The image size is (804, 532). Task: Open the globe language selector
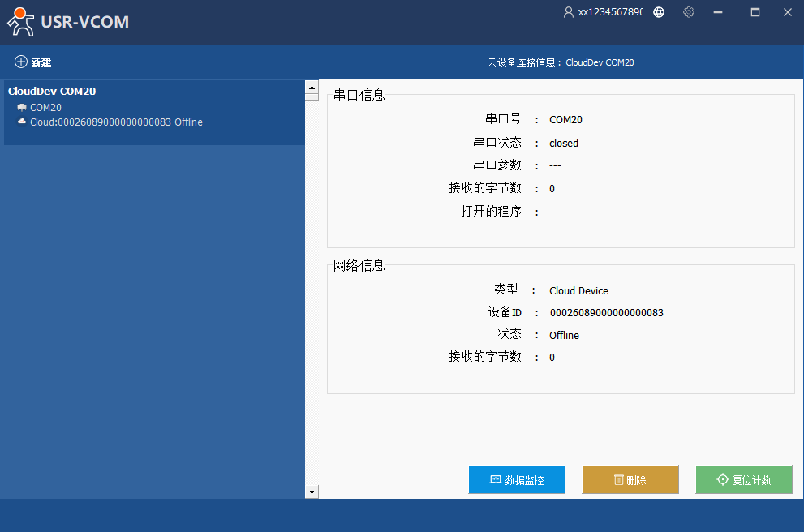pos(659,12)
